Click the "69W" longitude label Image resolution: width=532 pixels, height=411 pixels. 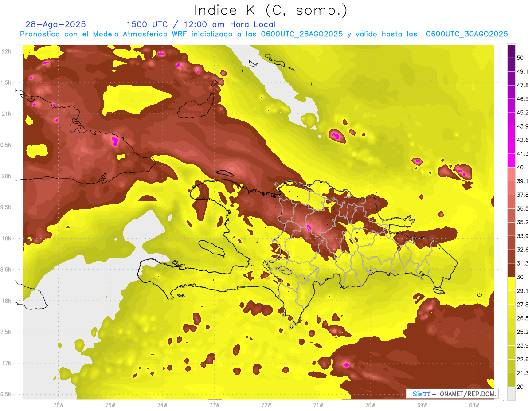(422, 405)
